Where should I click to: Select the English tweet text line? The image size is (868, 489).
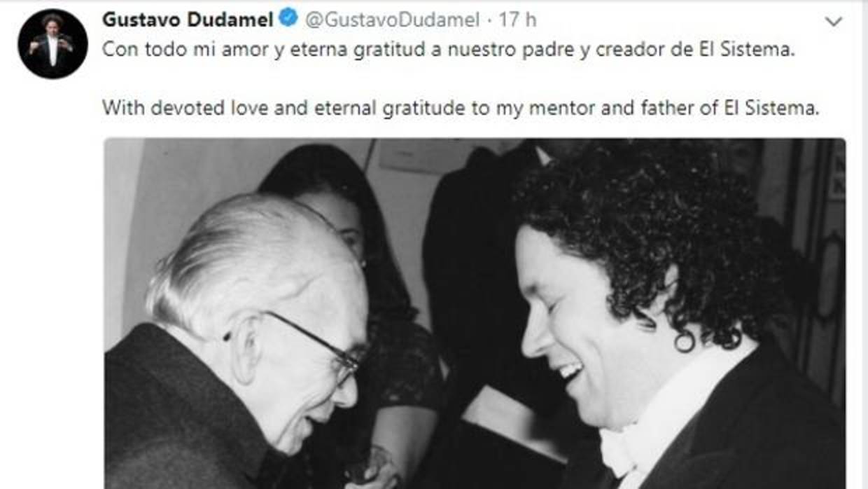click(460, 108)
